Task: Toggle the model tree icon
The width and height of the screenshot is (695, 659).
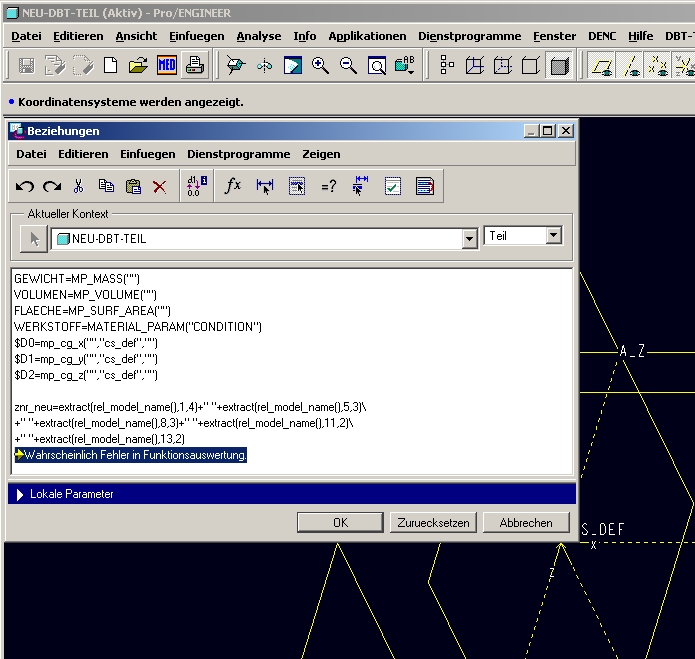Action: [447, 66]
